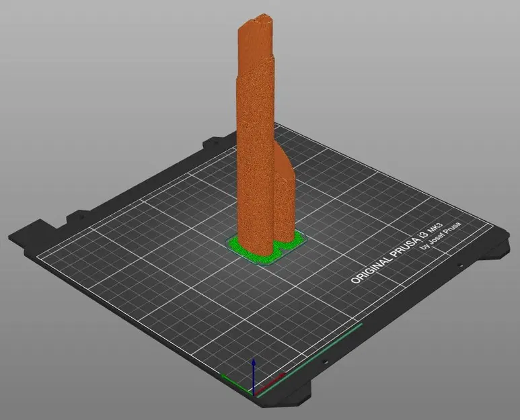The width and height of the screenshot is (520, 420).
Task: Click the blue Z axis arrow
Action: pos(254,376)
